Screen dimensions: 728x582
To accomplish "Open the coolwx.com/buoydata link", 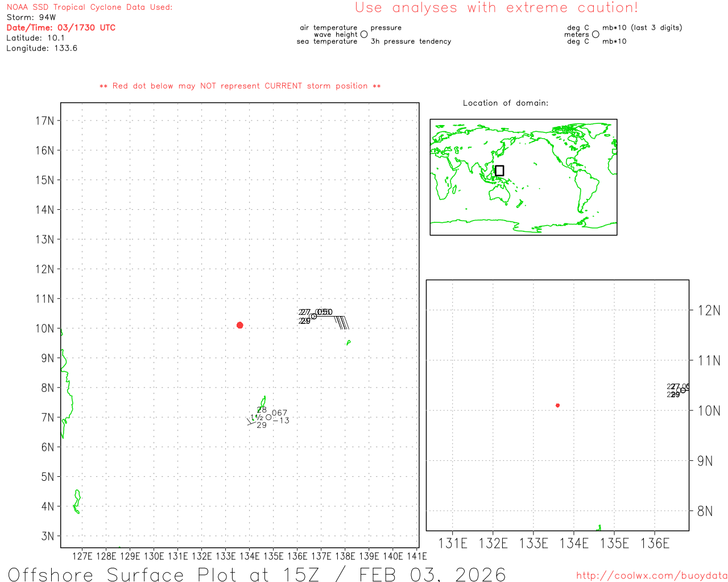I will coord(652,576).
